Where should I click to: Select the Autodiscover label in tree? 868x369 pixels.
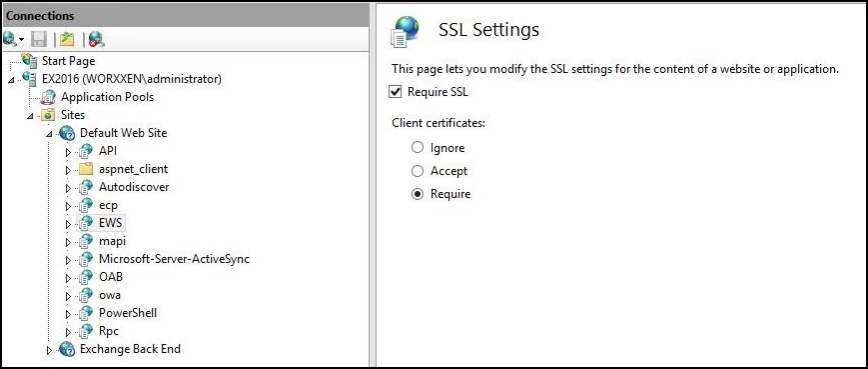point(134,187)
